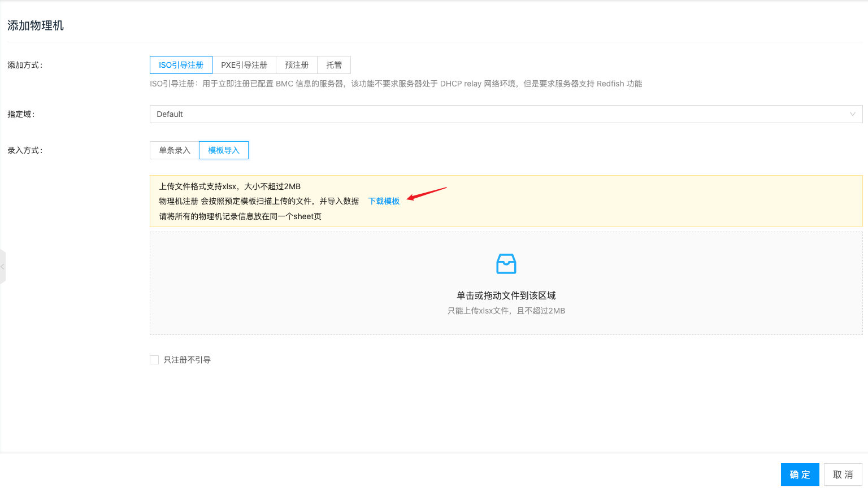The image size is (868, 492).
Task: Switch to PXE引导注册 method
Action: tap(244, 65)
